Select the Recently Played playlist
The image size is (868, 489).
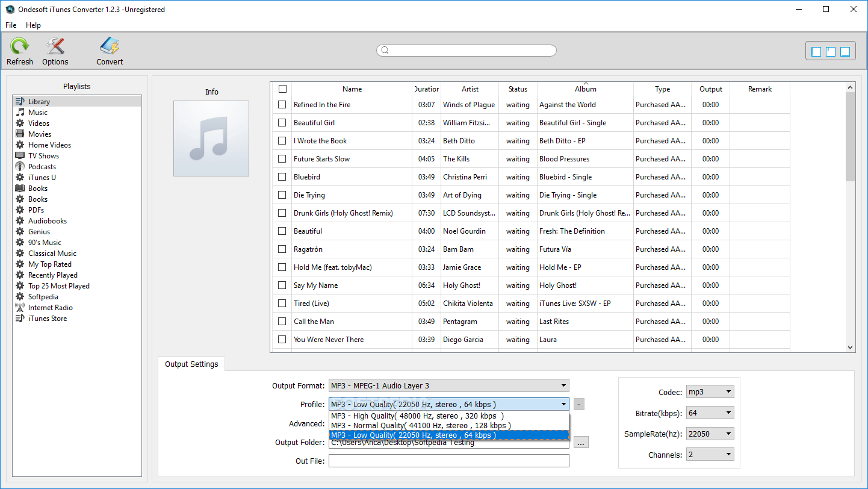point(77,275)
